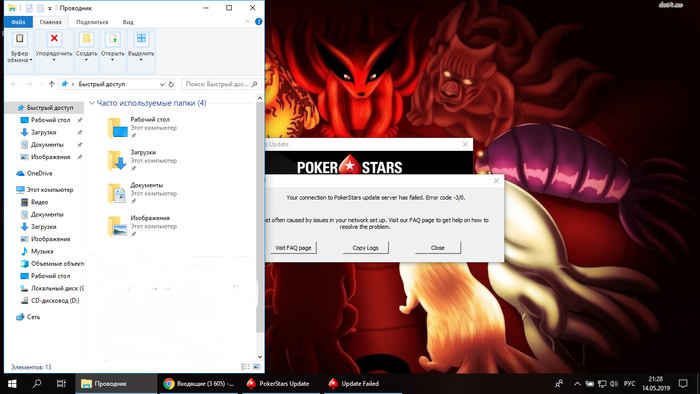The image size is (700, 394).
Task: Switch to PokerStars Update taskbar item
Action: [x=280, y=384]
